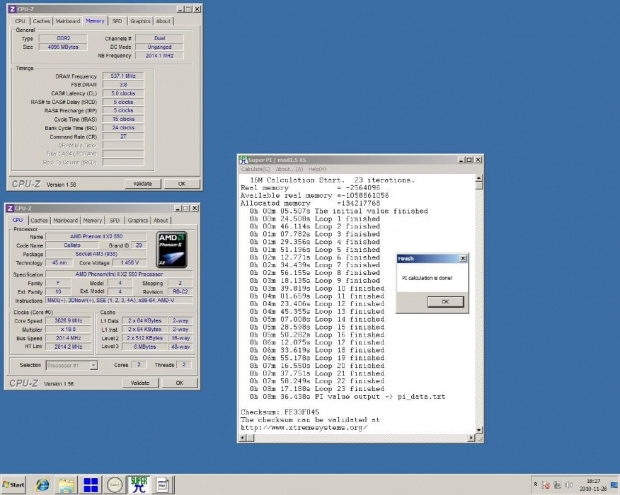The height and width of the screenshot is (495, 620).
Task: Click the Super PI title bar icon
Action: (243, 160)
